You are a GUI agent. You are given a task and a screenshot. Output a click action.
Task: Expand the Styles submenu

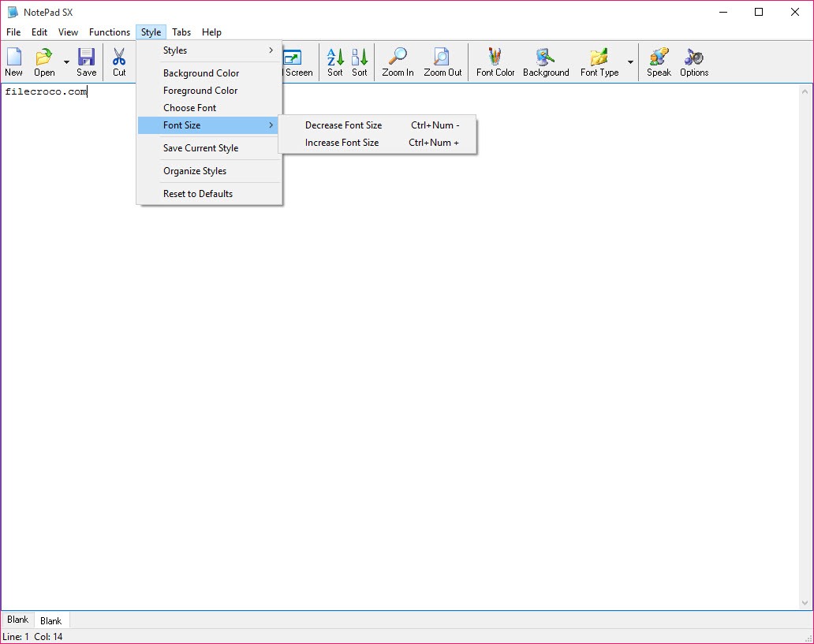tap(209, 50)
